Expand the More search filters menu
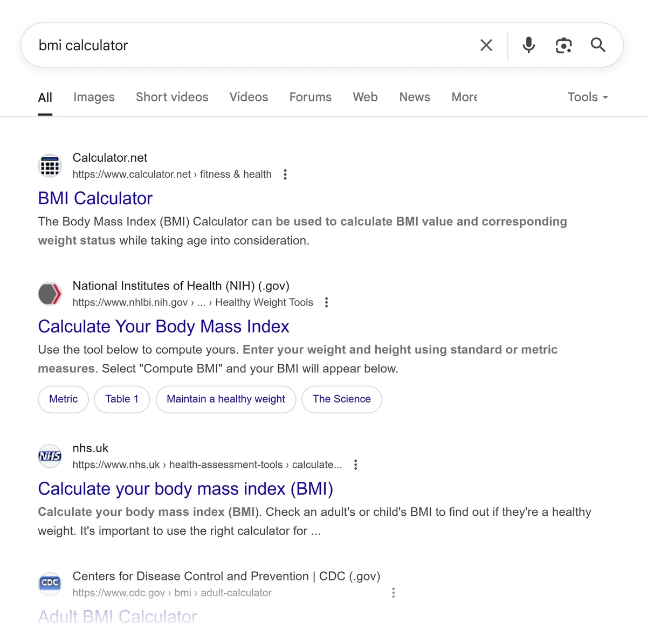This screenshot has height=644, width=647. pyautogui.click(x=464, y=97)
